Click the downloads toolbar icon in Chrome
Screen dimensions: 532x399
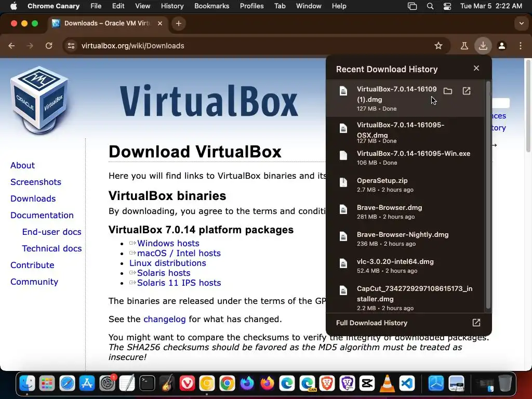[483, 46]
